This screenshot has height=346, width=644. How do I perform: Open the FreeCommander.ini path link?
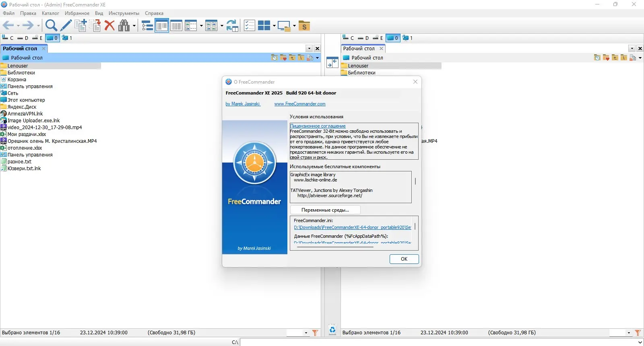point(352,227)
